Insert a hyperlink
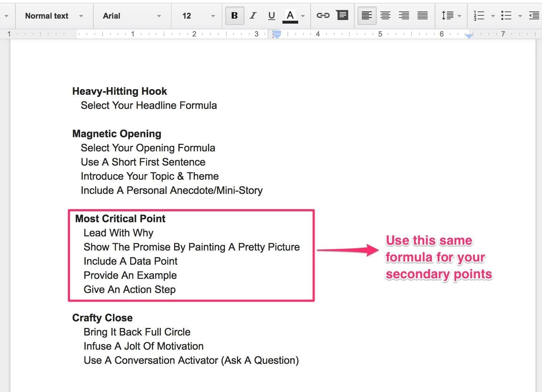 pos(323,15)
